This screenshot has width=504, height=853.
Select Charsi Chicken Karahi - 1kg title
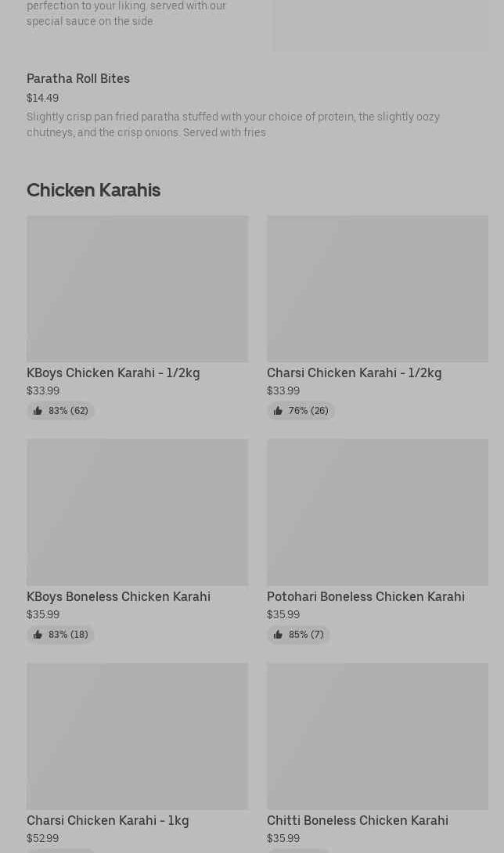(108, 820)
